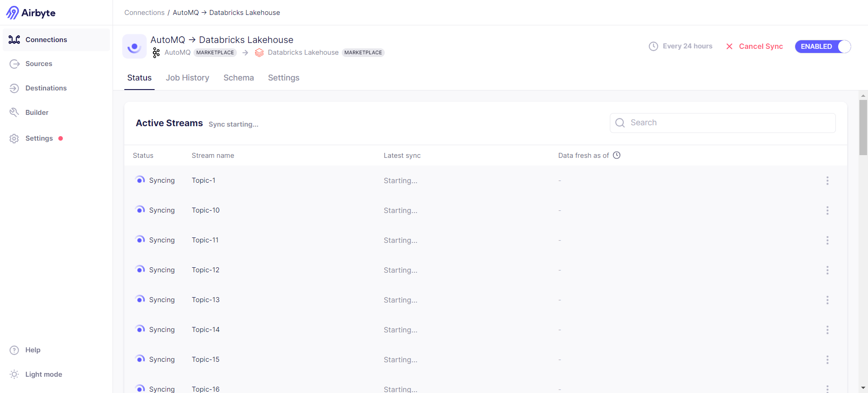Switch to the Schema tab
The height and width of the screenshot is (393, 868).
tap(238, 78)
